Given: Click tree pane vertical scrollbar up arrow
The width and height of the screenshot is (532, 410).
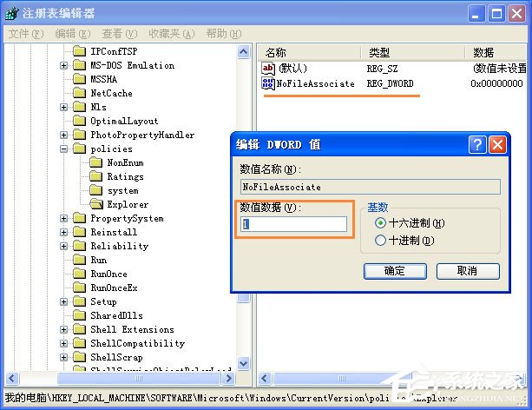Looking at the screenshot, I should 243,51.
